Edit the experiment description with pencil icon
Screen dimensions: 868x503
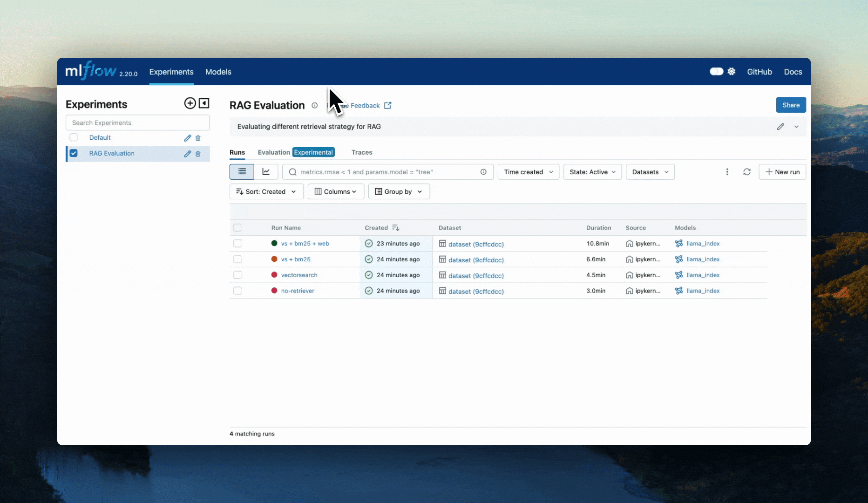tap(780, 127)
